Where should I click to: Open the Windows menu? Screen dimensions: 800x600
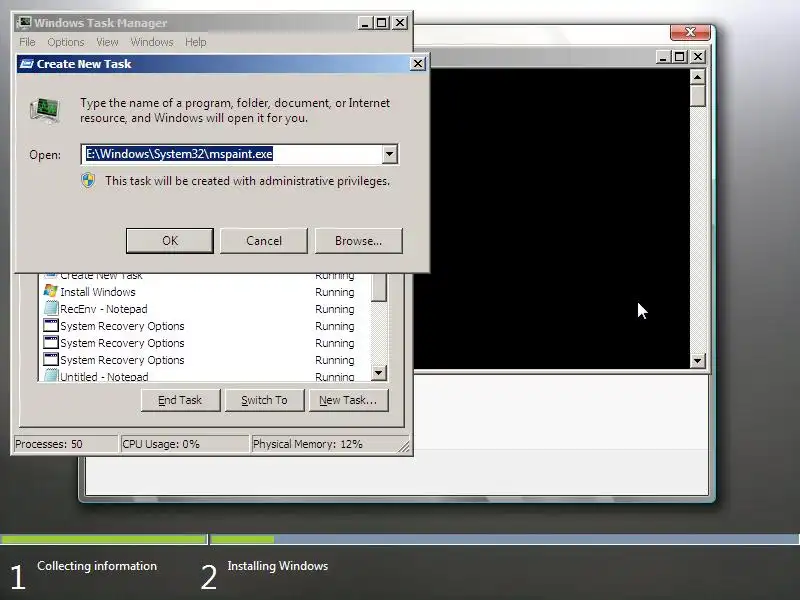[x=152, y=42]
